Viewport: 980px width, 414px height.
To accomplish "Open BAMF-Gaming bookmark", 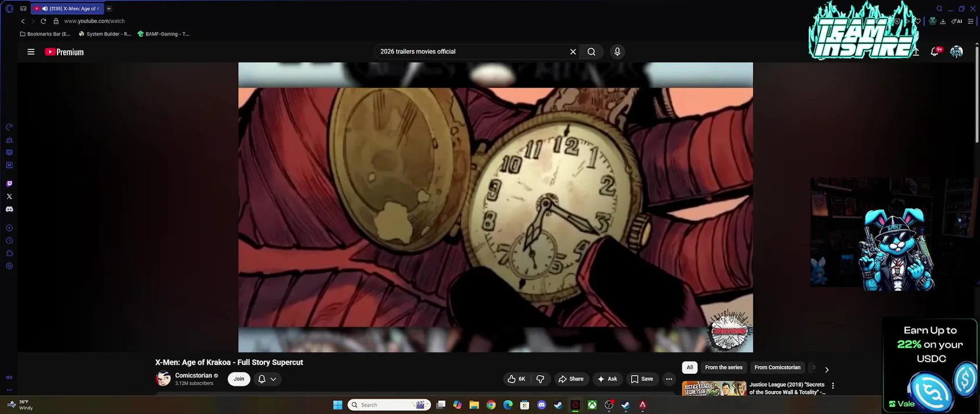I will [163, 34].
